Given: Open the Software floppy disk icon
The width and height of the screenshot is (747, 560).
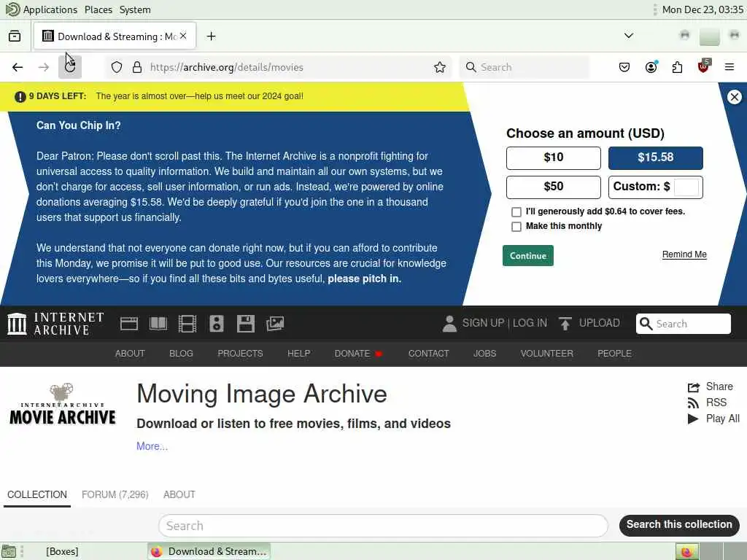Looking at the screenshot, I should click(246, 324).
